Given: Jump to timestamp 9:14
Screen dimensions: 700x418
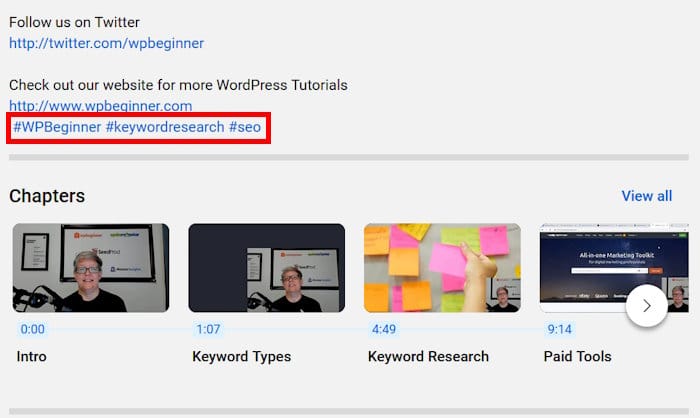Looking at the screenshot, I should tap(559, 329).
